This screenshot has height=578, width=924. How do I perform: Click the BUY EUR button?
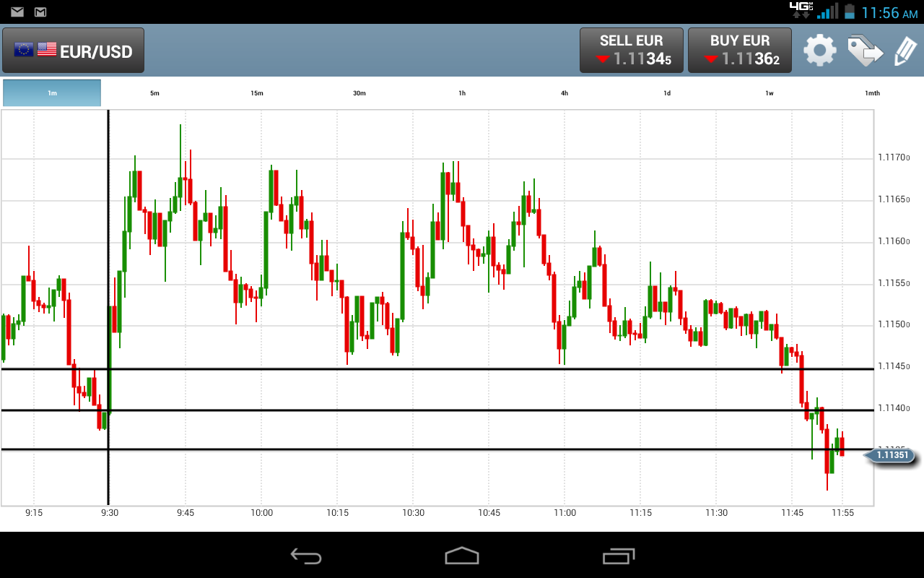(740, 51)
